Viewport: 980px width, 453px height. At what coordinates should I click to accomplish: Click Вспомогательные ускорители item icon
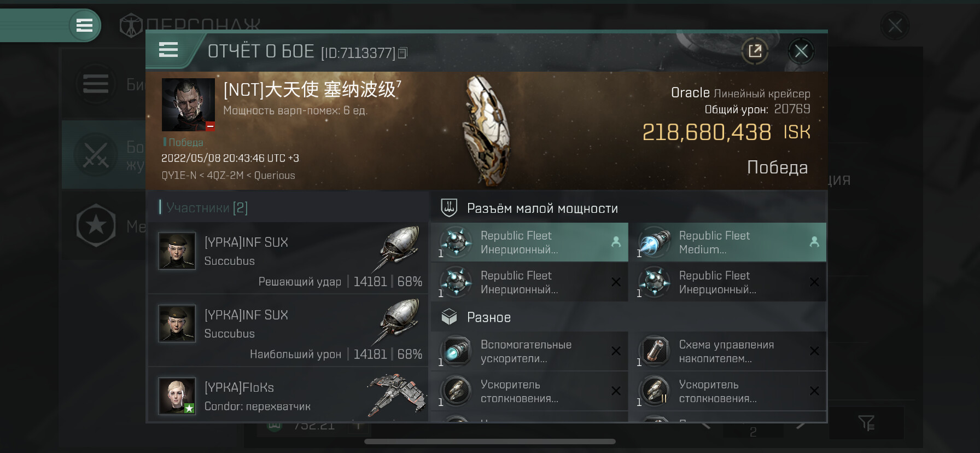pyautogui.click(x=456, y=351)
